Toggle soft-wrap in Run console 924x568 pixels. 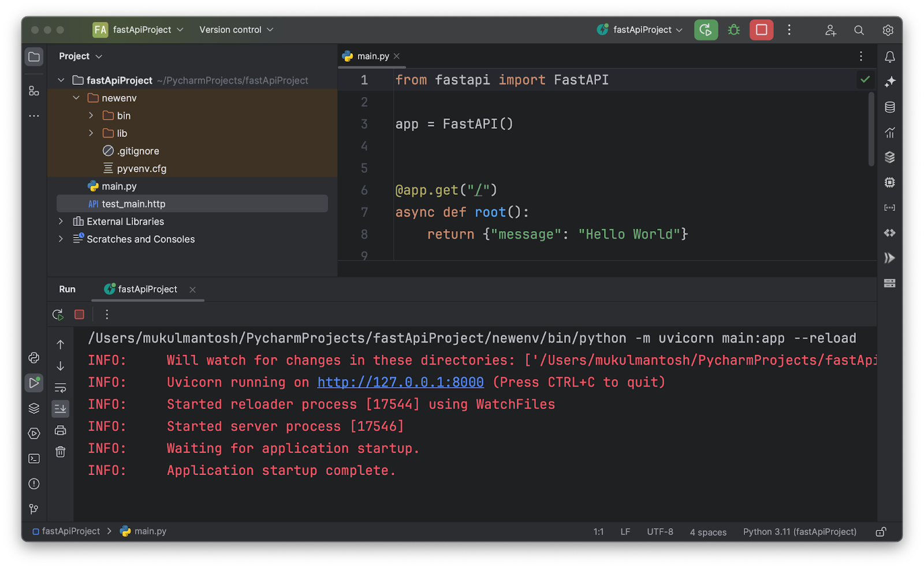[61, 388]
